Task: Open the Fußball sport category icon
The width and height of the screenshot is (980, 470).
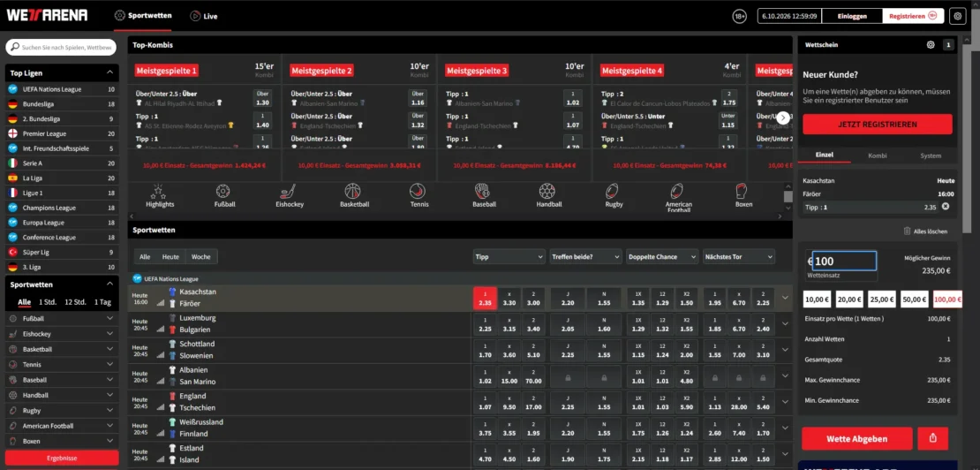Action: coord(223,191)
